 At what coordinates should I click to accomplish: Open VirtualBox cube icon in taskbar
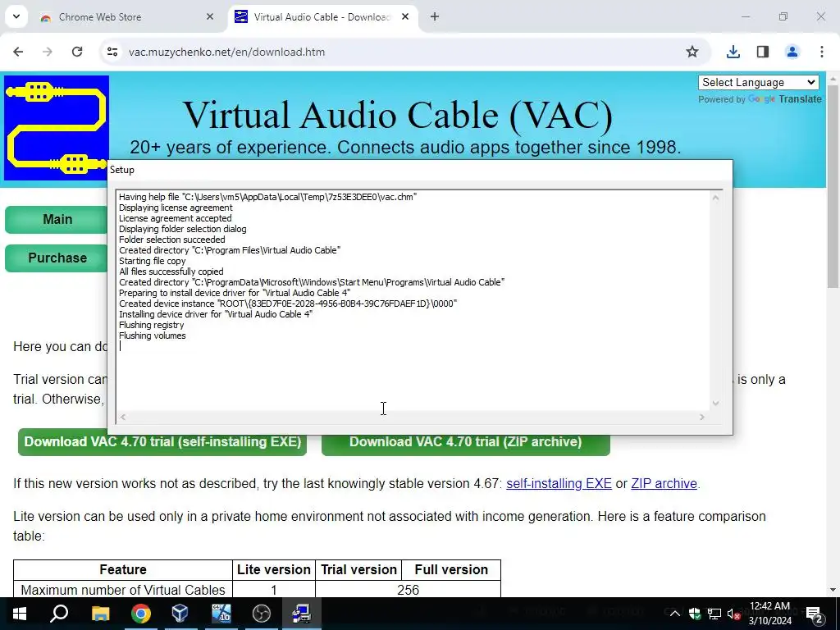pos(180,614)
